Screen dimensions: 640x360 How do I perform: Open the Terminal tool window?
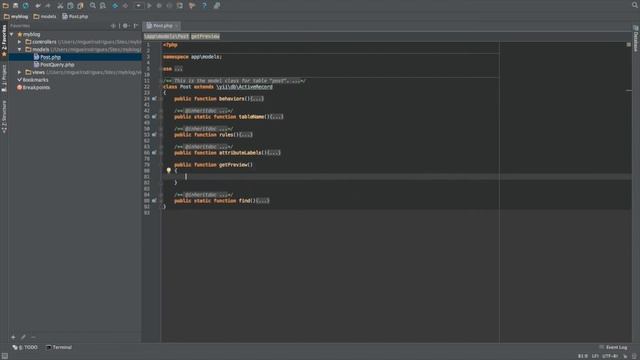[59, 347]
